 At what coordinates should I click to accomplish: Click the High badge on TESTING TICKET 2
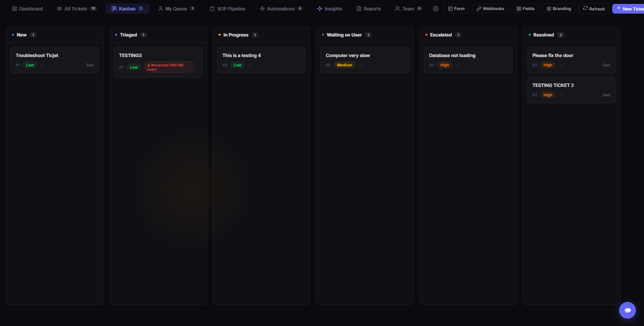[548, 95]
